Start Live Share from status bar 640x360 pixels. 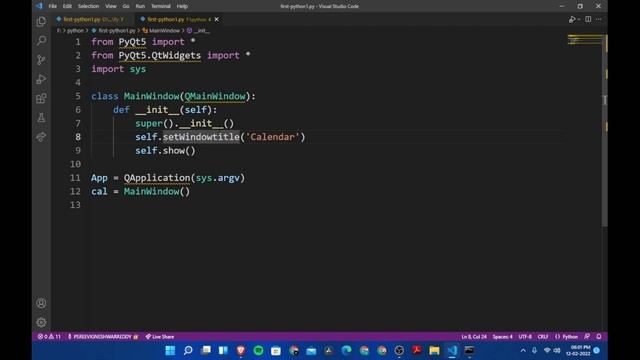point(160,337)
